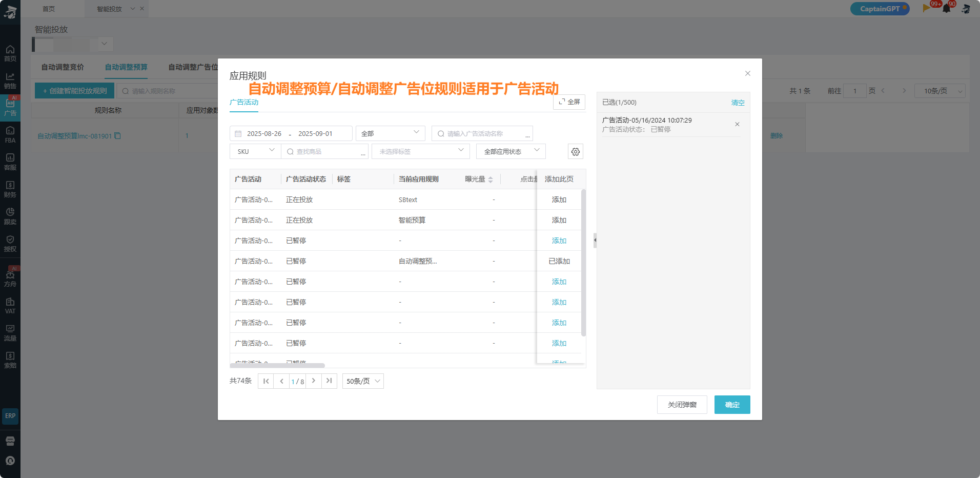Go to previous page of campaign list

tap(281, 381)
